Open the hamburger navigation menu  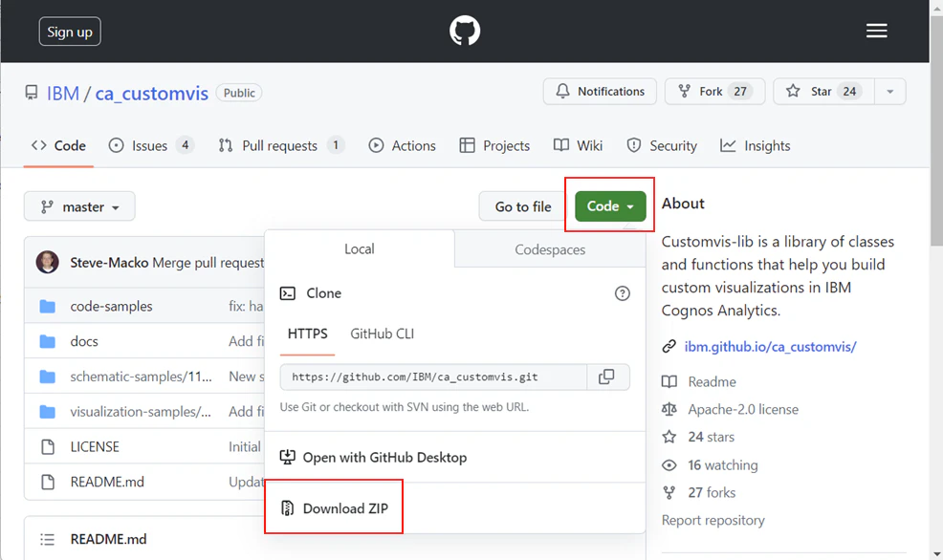click(x=877, y=31)
